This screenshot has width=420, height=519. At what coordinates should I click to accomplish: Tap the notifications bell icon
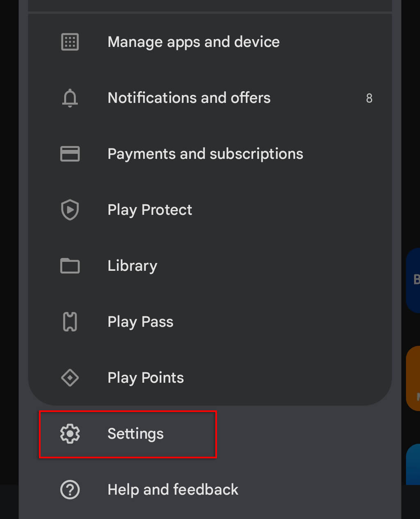[70, 98]
